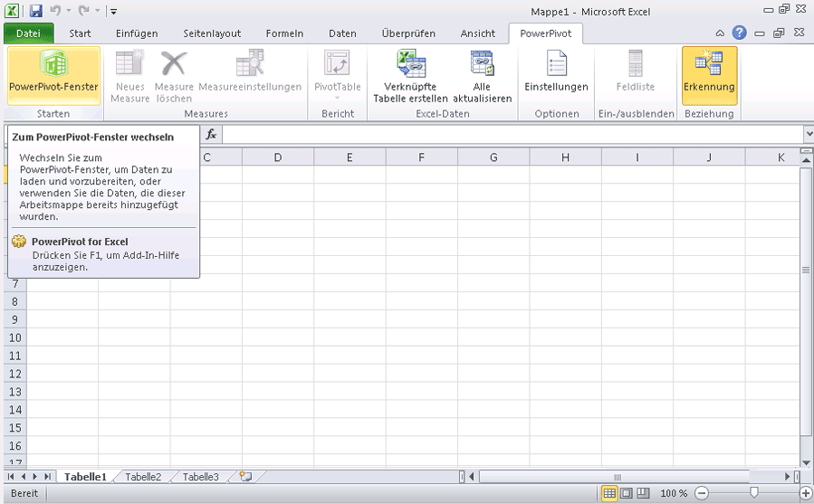Click the zoom in plus button
The image size is (814, 504).
tap(806, 493)
